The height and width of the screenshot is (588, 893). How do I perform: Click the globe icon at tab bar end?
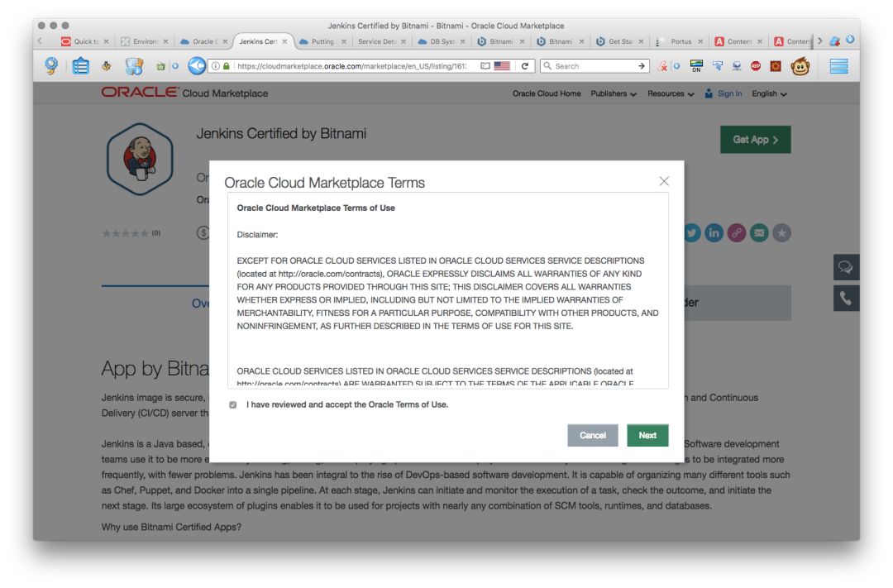(850, 40)
